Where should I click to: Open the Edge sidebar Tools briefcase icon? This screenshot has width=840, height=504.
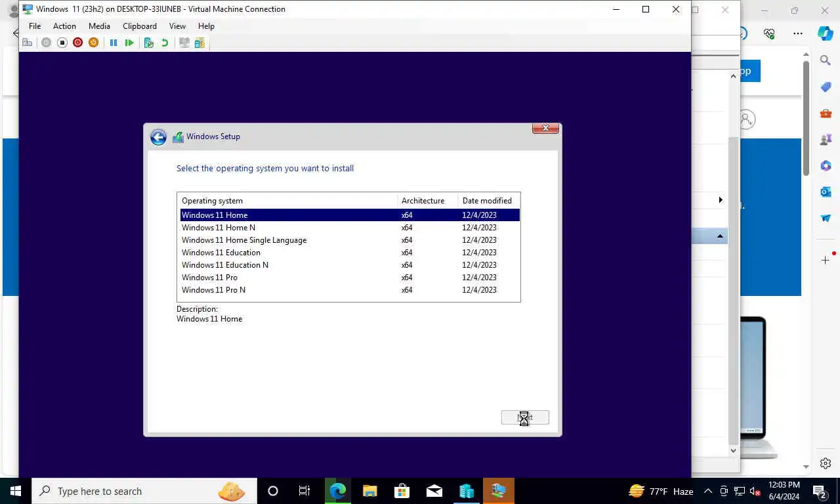click(826, 114)
